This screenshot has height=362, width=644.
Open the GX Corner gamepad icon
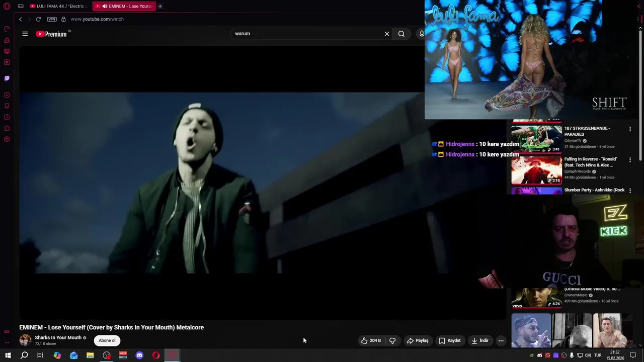(21, 6)
